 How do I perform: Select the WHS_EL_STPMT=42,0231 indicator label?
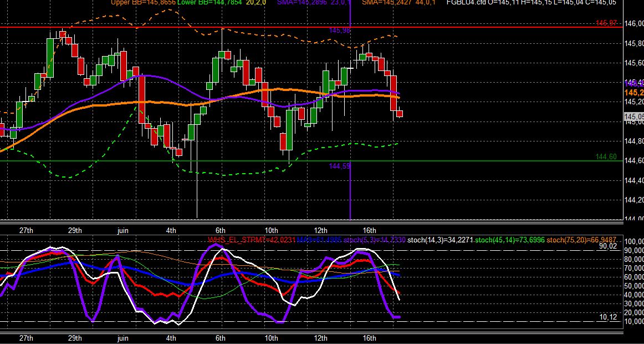tap(252, 240)
